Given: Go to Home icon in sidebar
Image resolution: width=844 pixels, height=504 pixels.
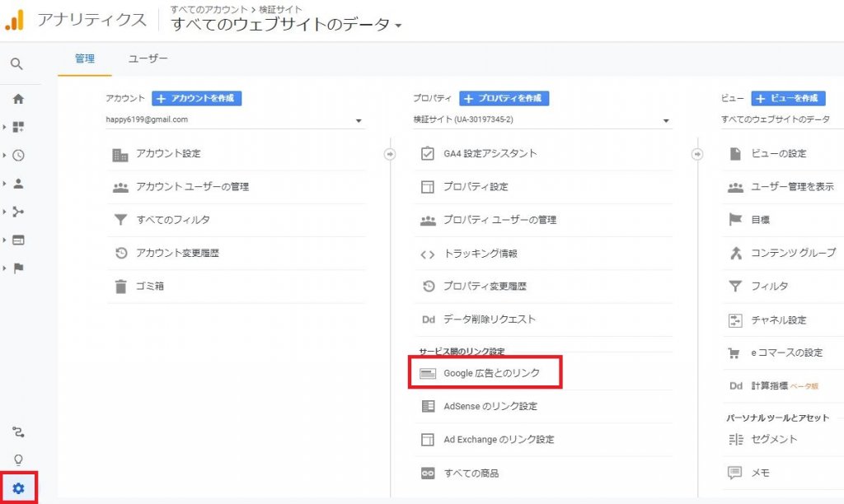Looking at the screenshot, I should [x=18, y=99].
